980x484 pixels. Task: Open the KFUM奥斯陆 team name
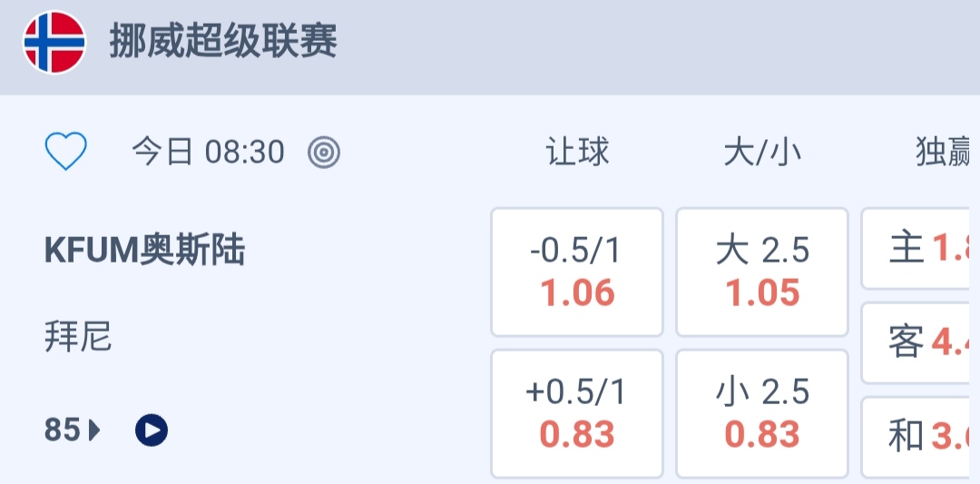click(144, 251)
